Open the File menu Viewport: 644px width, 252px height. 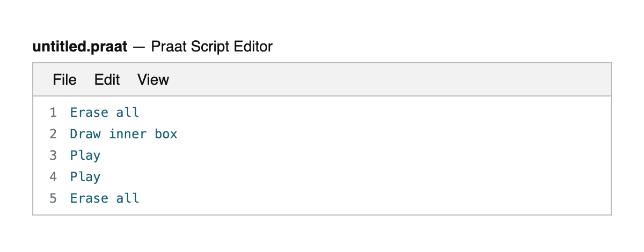click(x=64, y=80)
